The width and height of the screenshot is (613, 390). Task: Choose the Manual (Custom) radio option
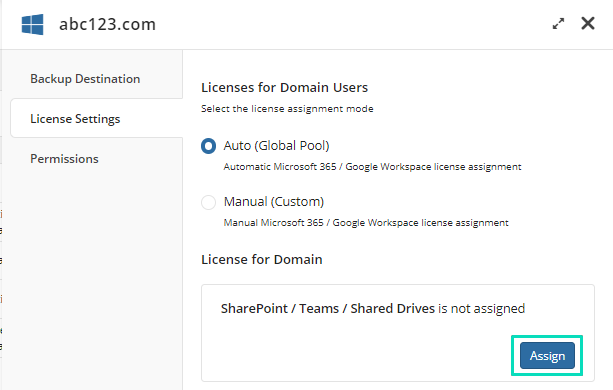coord(208,202)
